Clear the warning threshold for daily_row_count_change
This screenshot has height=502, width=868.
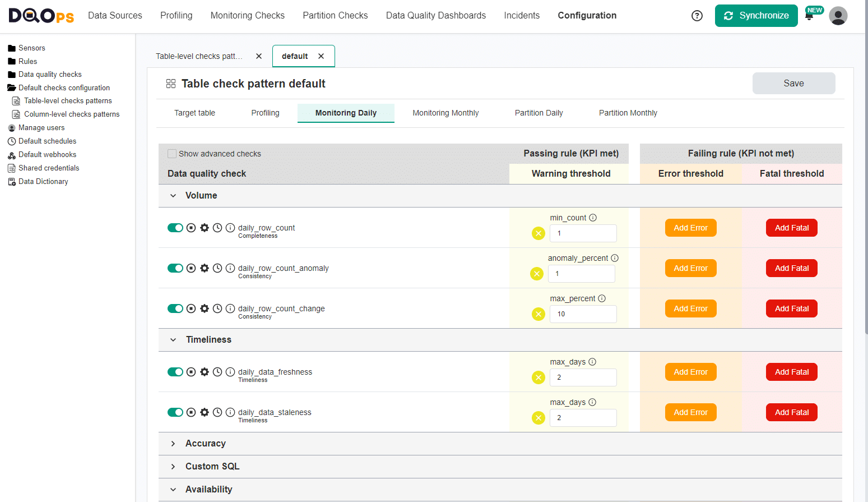point(538,314)
